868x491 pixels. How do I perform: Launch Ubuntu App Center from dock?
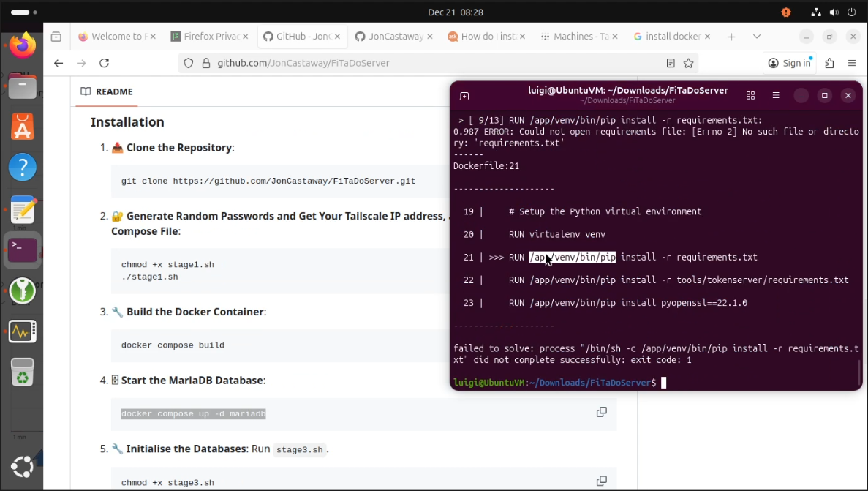(x=22, y=128)
